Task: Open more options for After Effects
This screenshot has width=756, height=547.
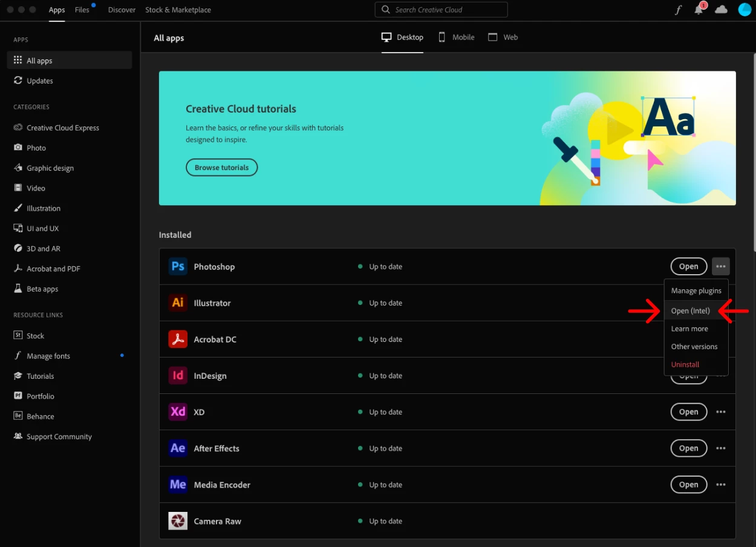Action: 720,448
